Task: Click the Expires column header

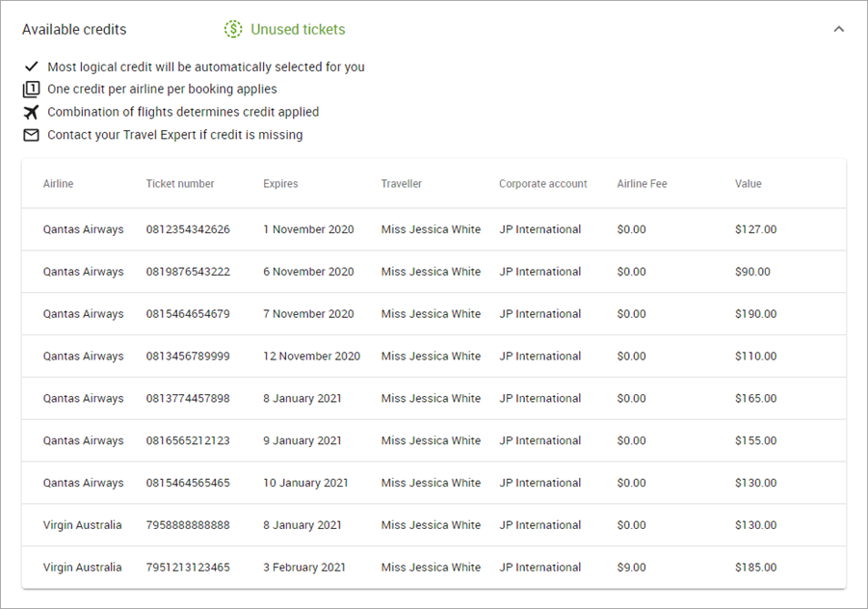Action: 280,184
